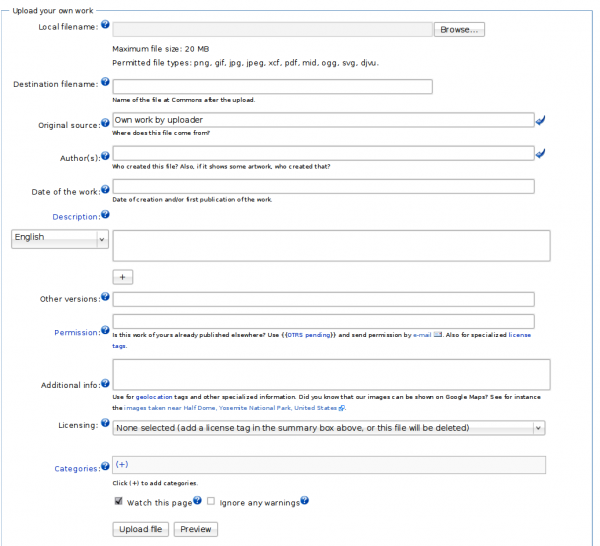
Task: Focus the Destination filename field
Action: [272, 86]
